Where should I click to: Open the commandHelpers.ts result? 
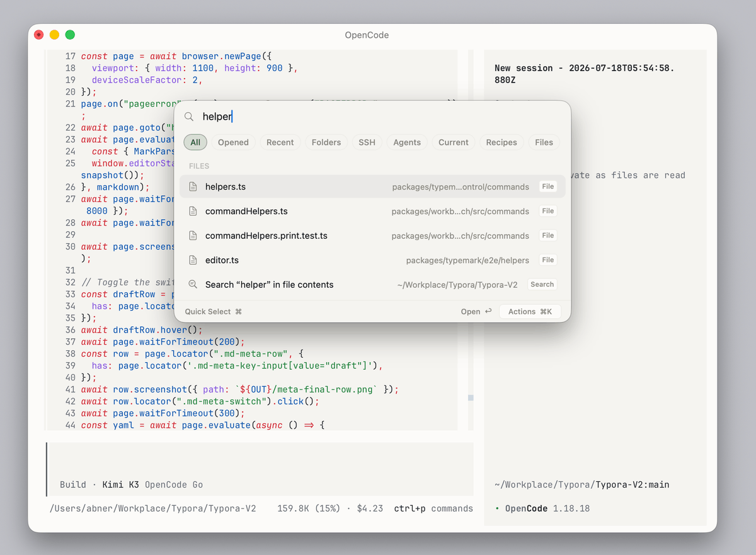372,211
